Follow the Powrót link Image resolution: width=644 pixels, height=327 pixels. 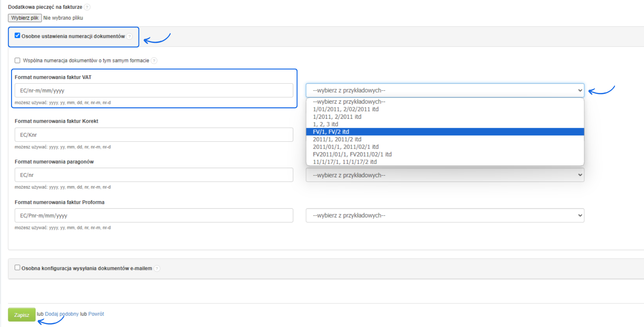point(96,314)
